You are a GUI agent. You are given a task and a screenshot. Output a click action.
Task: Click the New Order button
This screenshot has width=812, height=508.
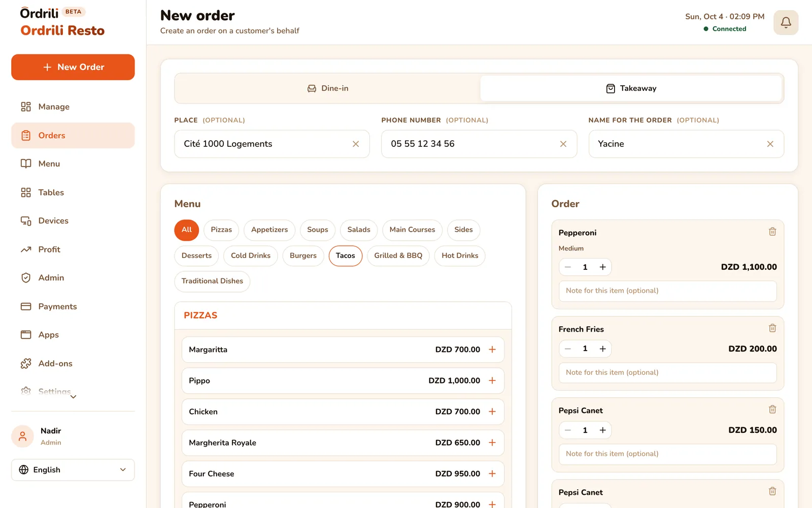pos(73,67)
